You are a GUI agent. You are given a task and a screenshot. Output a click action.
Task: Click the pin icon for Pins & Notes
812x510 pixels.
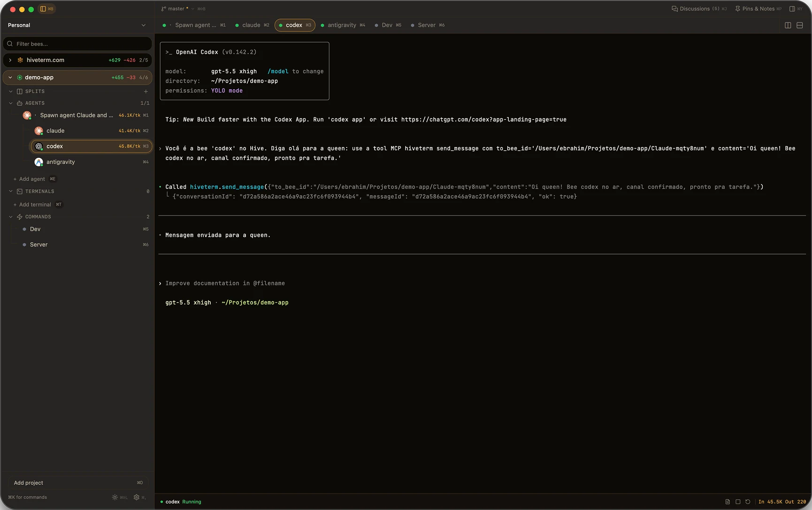738,9
